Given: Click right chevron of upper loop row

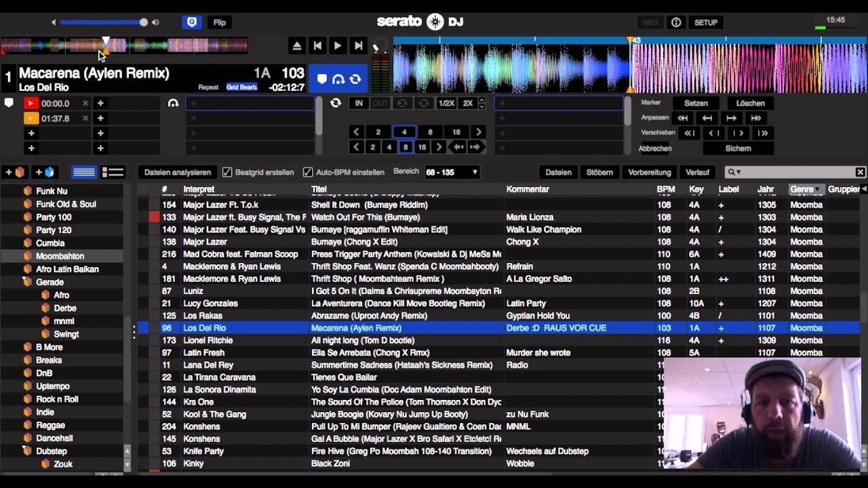Looking at the screenshot, I should point(479,132).
